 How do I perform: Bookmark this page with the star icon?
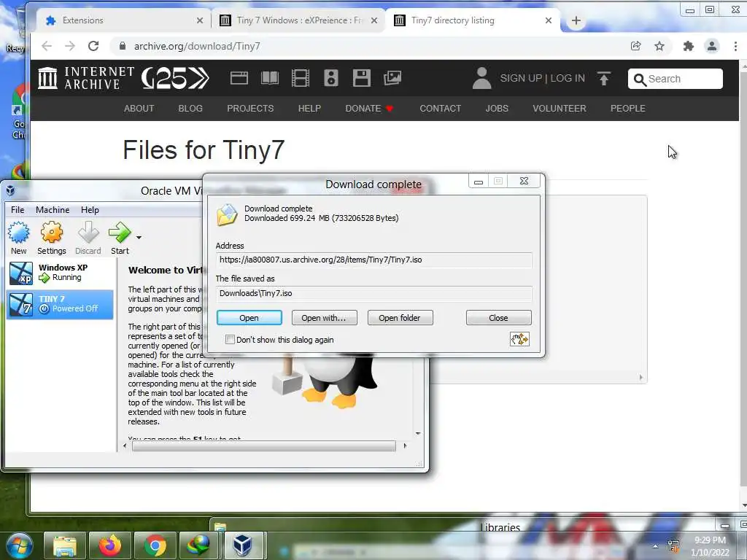click(659, 46)
